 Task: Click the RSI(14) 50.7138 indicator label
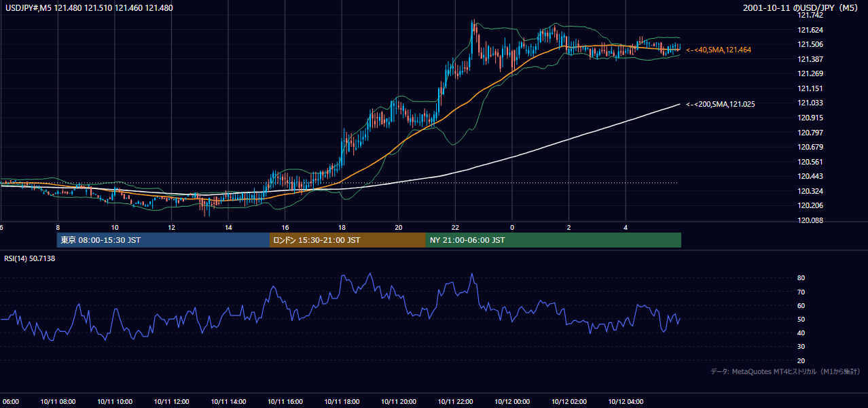point(30,258)
